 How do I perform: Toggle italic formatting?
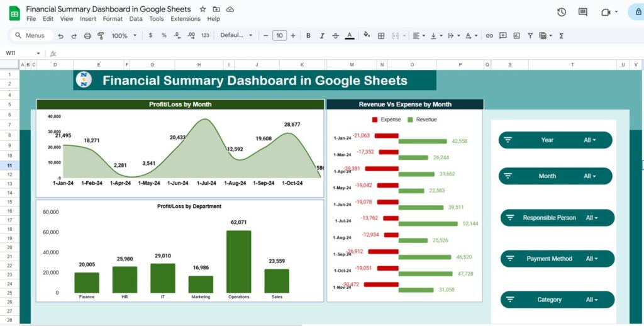pyautogui.click(x=322, y=36)
